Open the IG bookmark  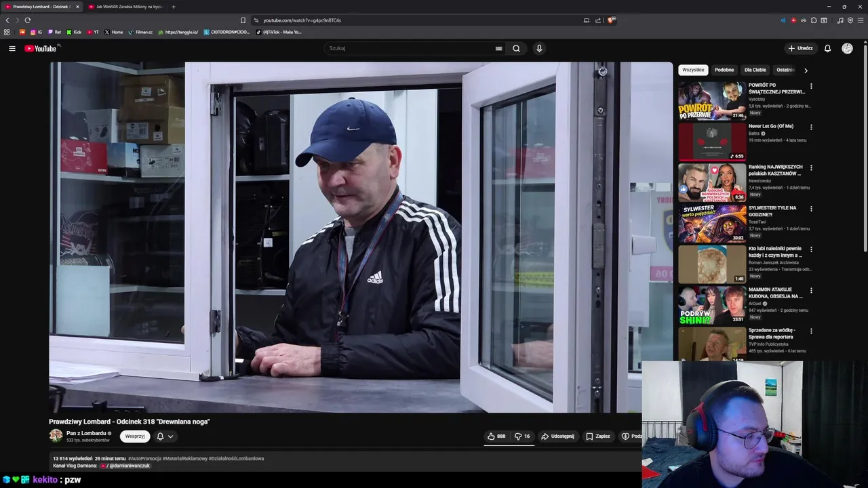36,32
